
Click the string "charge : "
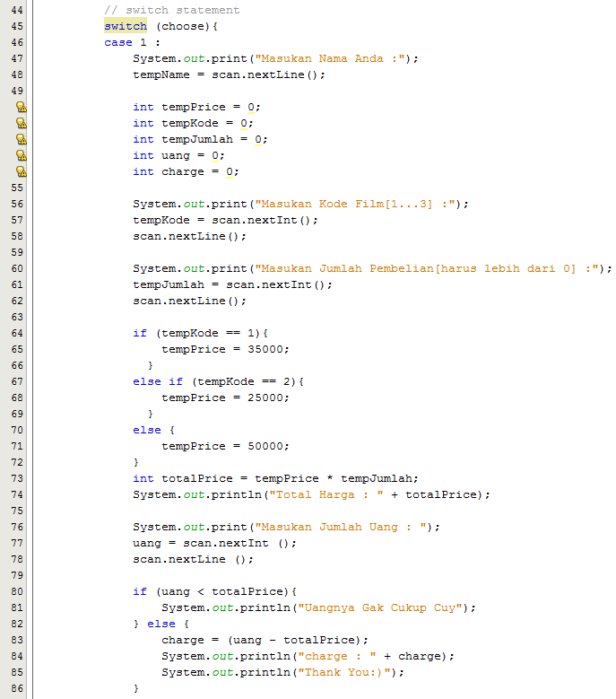[x=337, y=656]
